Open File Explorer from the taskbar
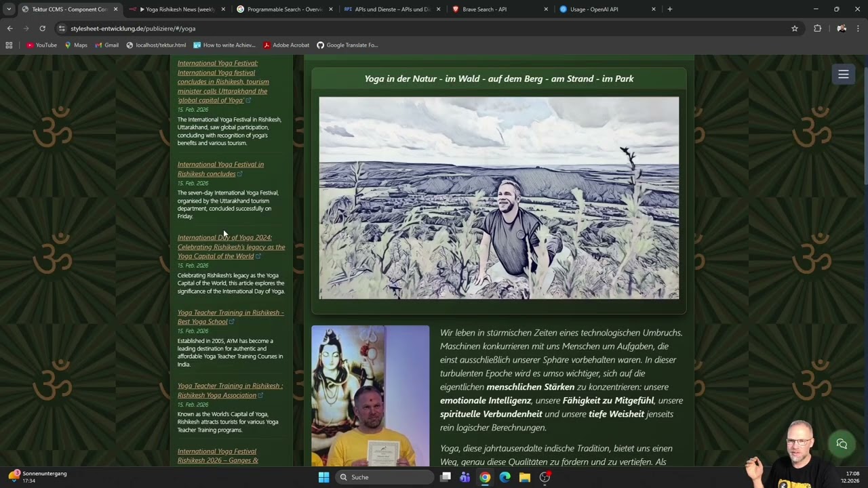 tap(524, 477)
